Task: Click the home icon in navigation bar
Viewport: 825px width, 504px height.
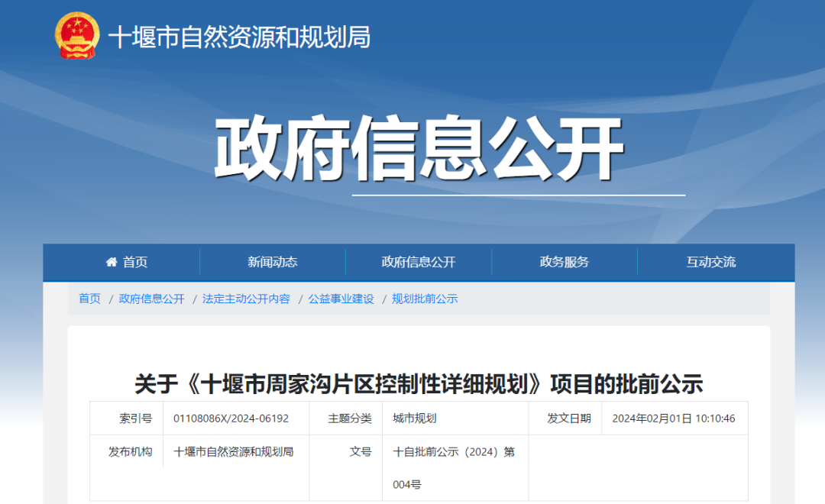Action: click(112, 262)
